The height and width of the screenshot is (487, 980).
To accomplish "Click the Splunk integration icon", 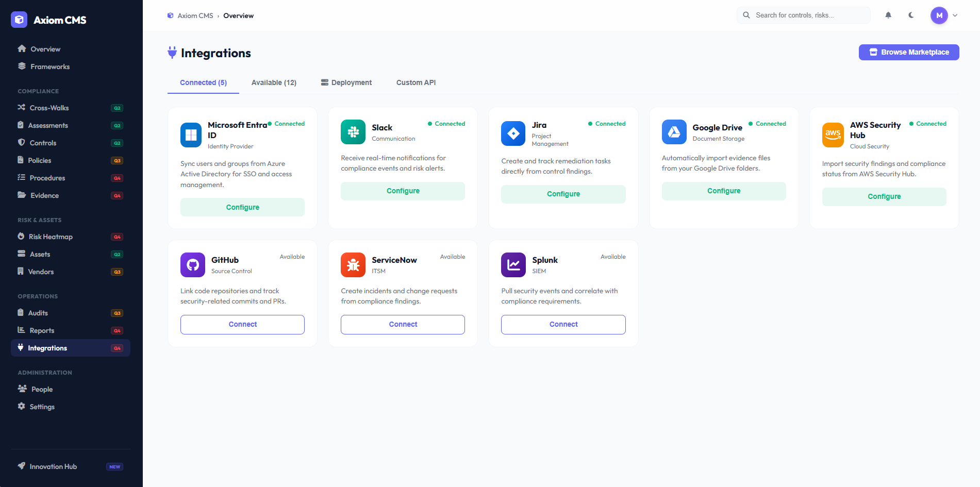I will [513, 265].
